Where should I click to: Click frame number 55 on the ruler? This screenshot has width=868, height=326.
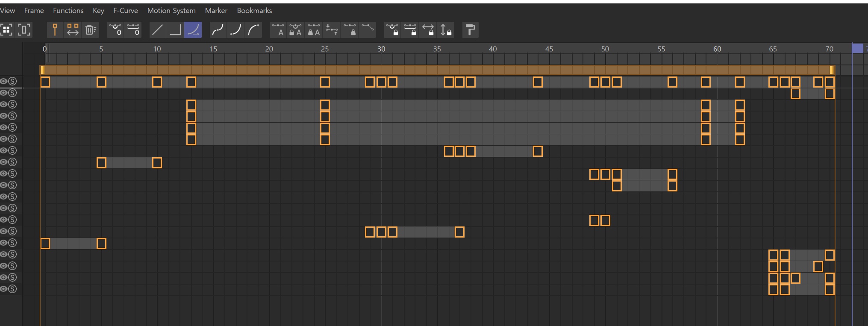pos(661,49)
